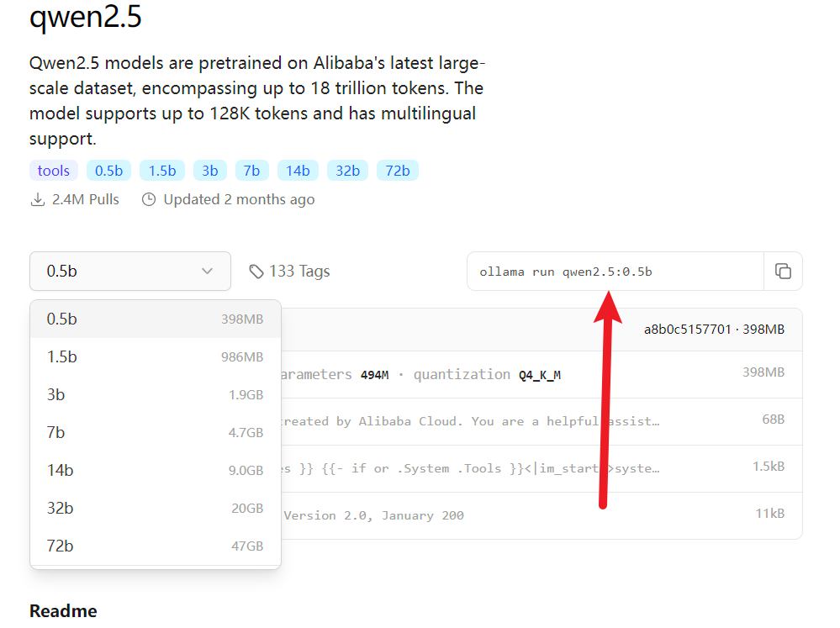This screenshot has width=840, height=628.
Task: Click the qwen2.5 page title
Action: 85,16
